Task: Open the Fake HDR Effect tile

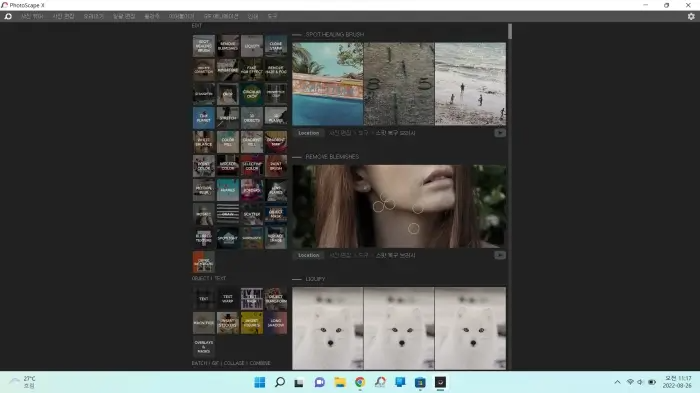Action: pos(252,70)
